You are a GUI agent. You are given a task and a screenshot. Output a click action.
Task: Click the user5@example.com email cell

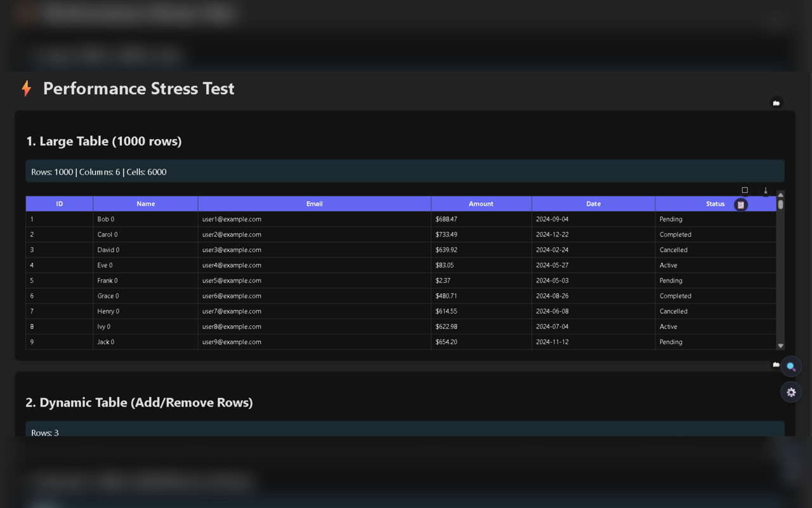315,280
